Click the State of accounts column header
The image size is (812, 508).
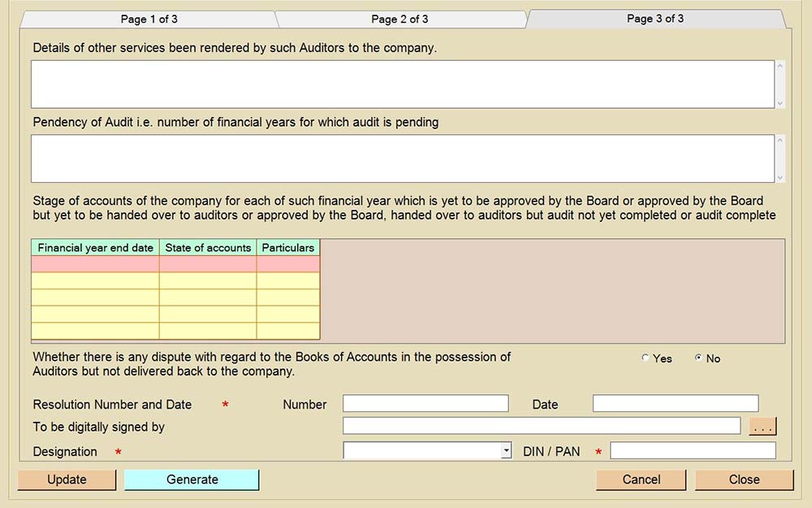point(208,248)
